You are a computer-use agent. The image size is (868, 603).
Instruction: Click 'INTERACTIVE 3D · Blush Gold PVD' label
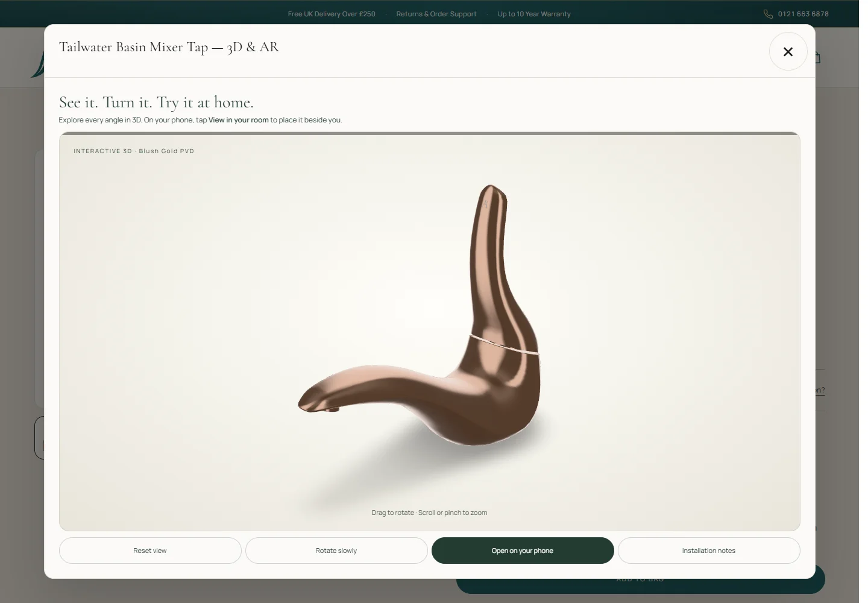134,151
